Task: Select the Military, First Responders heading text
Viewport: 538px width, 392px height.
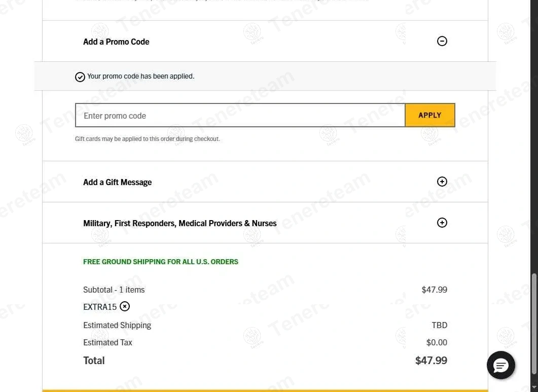Action: point(180,223)
